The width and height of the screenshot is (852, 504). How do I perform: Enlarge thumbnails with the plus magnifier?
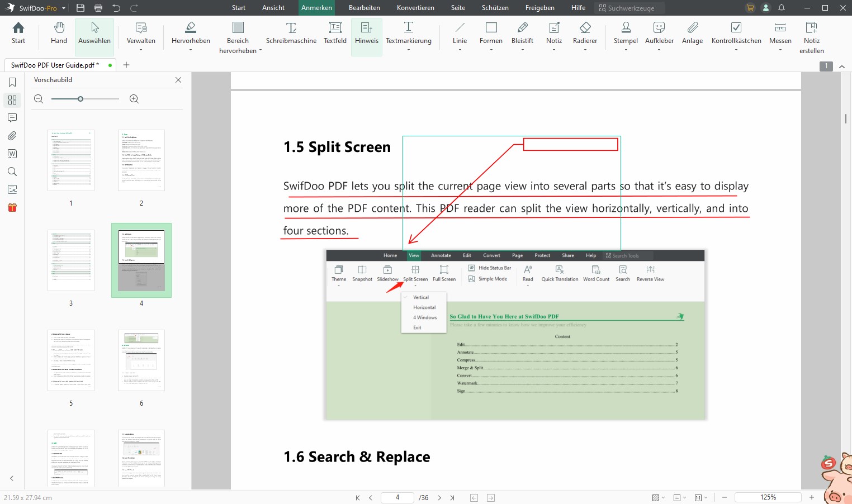(134, 99)
